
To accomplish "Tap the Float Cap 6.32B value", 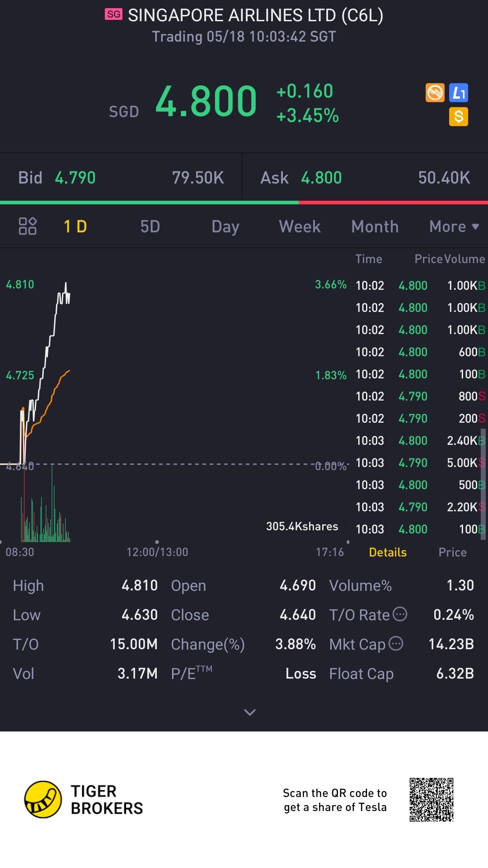I will [x=455, y=674].
